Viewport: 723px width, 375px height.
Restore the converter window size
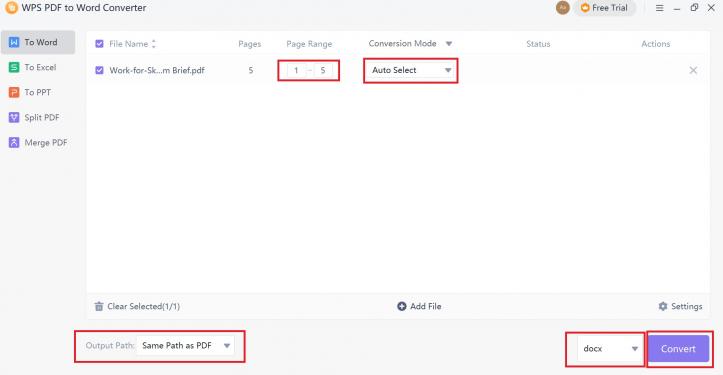(x=694, y=7)
